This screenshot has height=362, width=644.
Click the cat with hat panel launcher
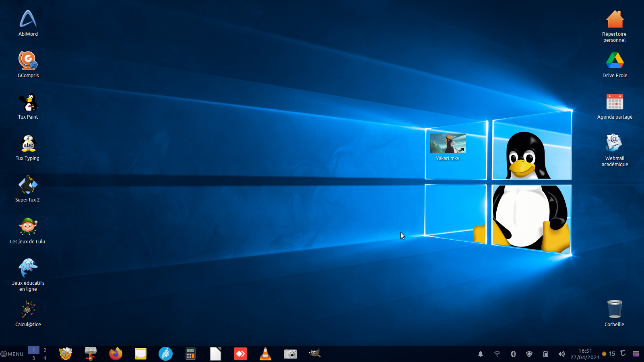tap(66, 354)
